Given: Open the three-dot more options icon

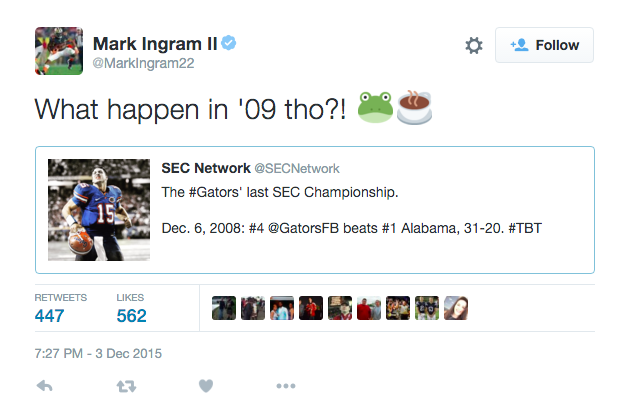Looking at the screenshot, I should 286,386.
